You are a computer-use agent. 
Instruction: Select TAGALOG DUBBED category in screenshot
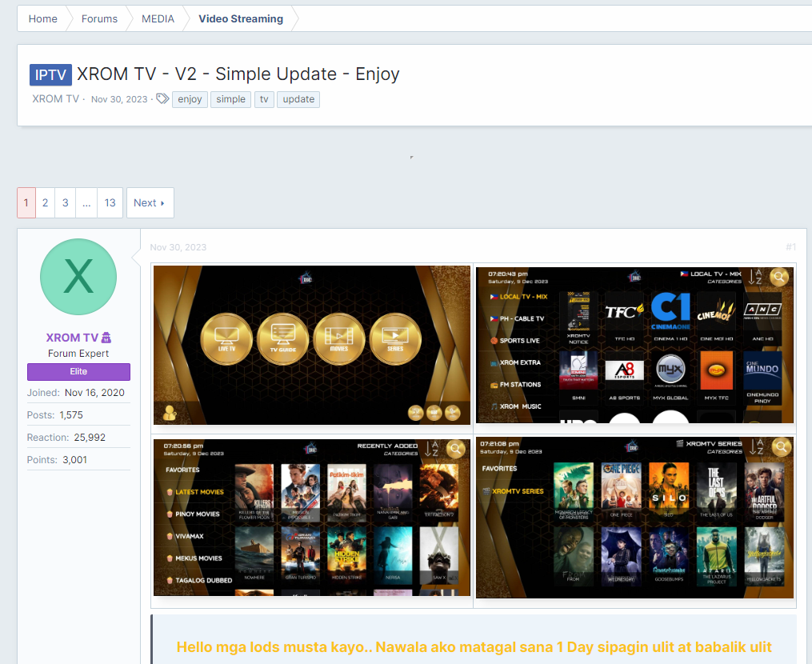click(199, 581)
